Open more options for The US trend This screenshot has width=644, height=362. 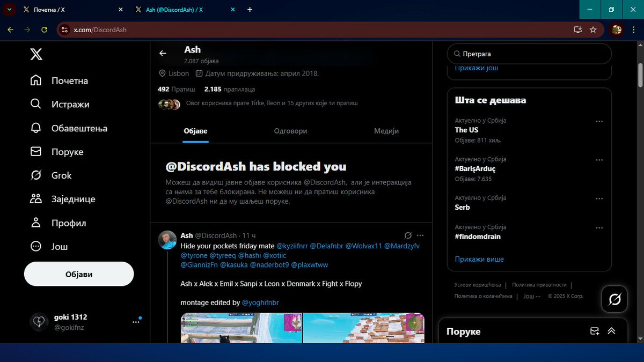599,121
